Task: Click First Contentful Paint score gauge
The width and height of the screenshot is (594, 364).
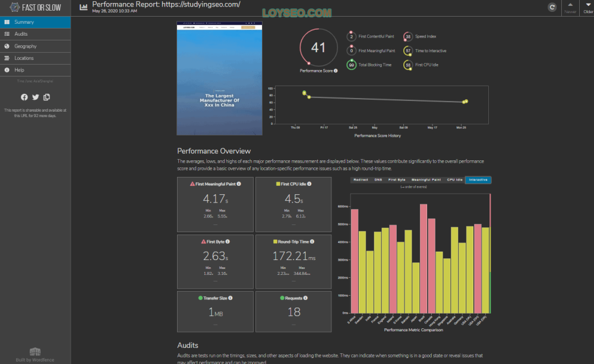Action: click(x=351, y=36)
